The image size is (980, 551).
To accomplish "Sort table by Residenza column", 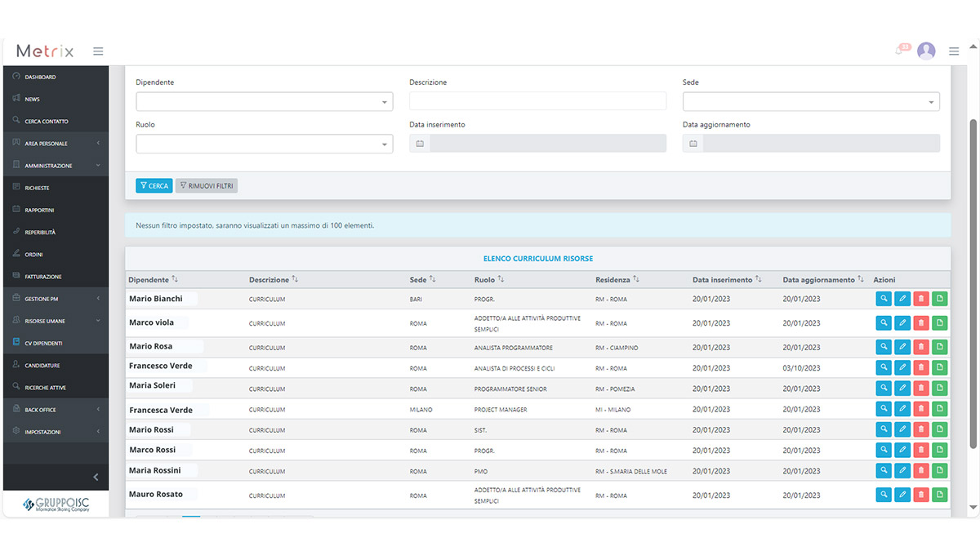I will coord(617,280).
